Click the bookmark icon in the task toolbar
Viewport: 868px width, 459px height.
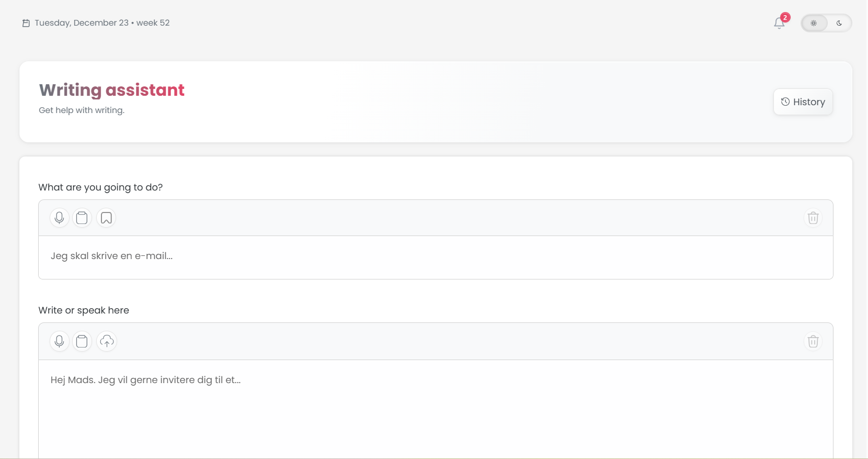106,218
